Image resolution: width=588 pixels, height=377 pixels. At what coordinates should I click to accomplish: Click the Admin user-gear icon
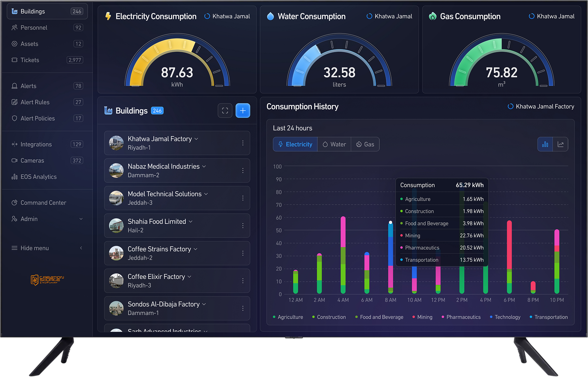14,219
